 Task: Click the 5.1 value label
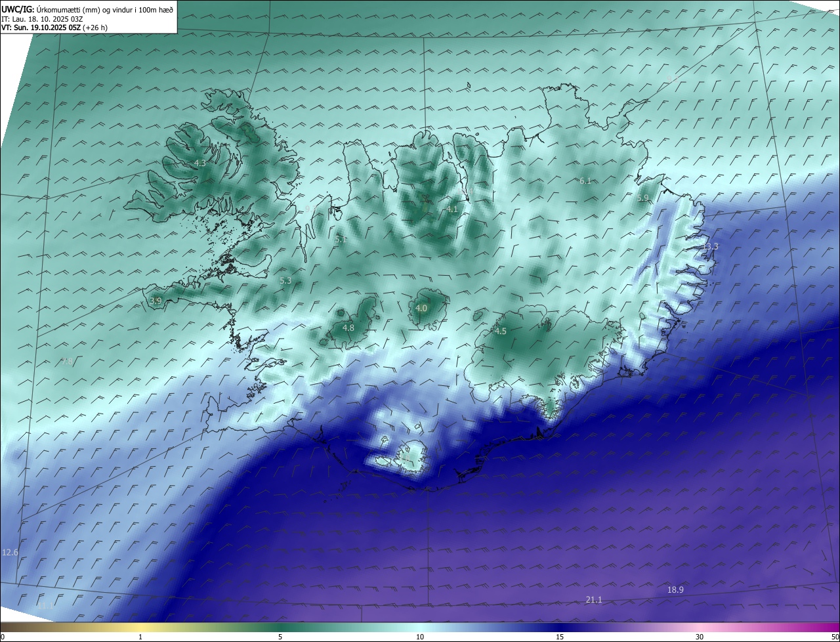pyautogui.click(x=341, y=240)
